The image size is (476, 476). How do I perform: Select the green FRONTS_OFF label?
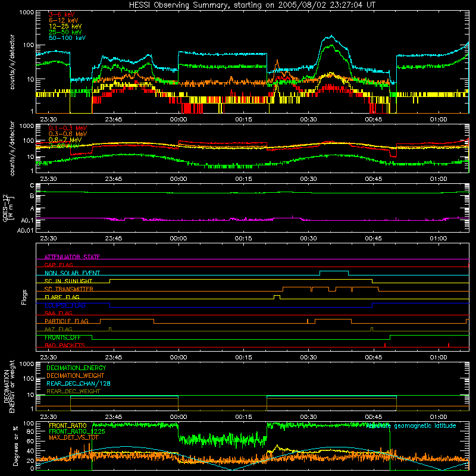click(62, 337)
